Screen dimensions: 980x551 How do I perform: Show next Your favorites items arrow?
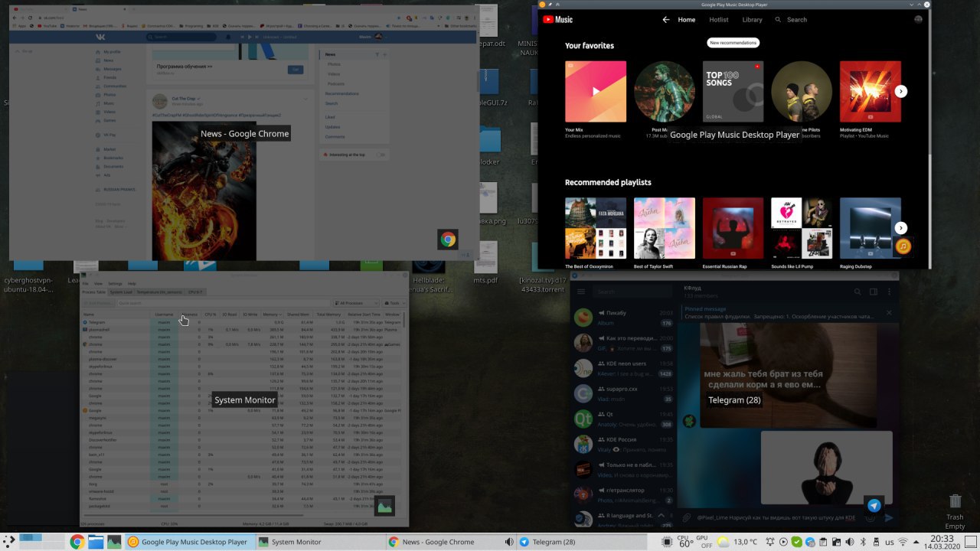tap(901, 91)
